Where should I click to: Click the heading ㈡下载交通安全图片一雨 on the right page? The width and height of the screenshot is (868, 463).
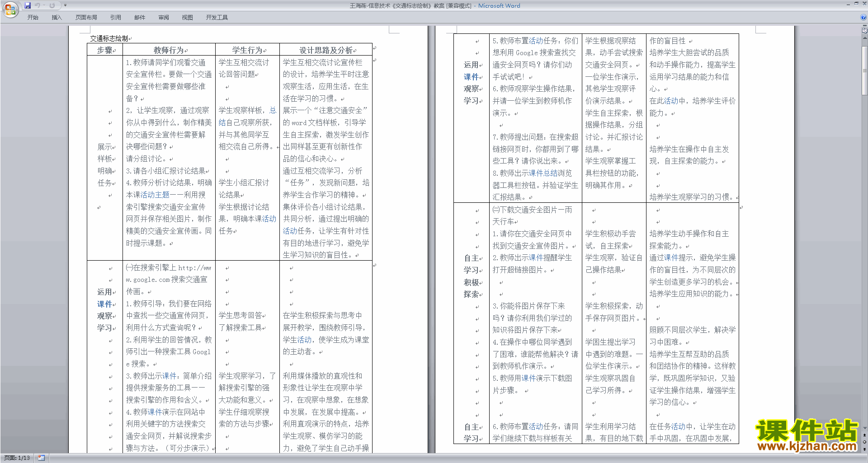tap(532, 210)
